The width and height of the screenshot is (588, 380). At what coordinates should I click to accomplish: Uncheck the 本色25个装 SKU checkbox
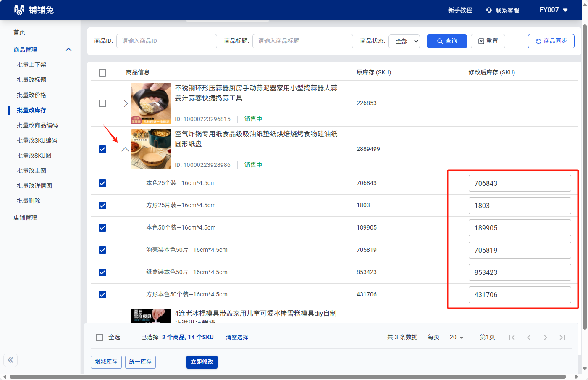tap(102, 183)
